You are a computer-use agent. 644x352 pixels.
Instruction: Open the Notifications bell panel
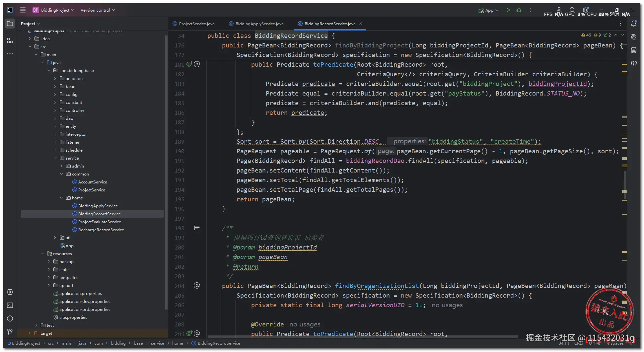(634, 24)
